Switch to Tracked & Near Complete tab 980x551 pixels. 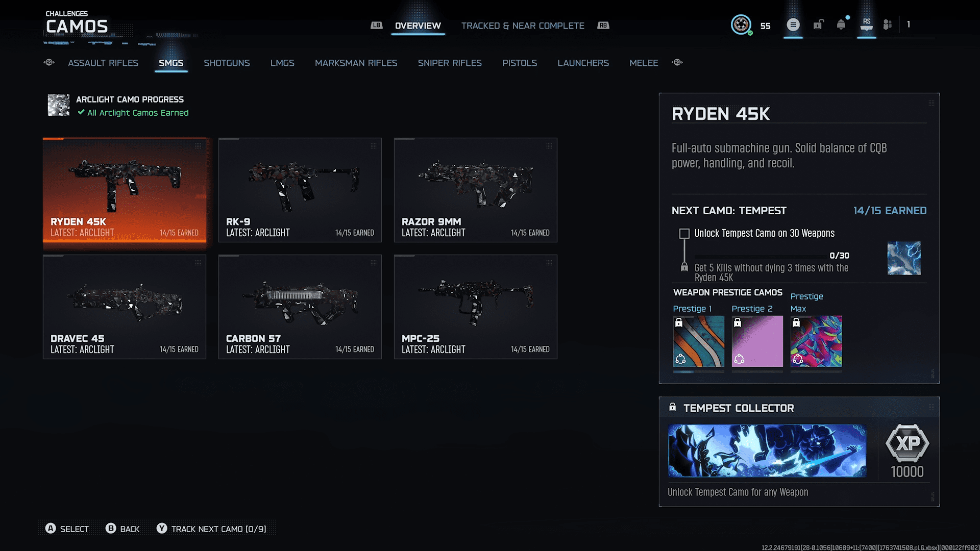[523, 26]
